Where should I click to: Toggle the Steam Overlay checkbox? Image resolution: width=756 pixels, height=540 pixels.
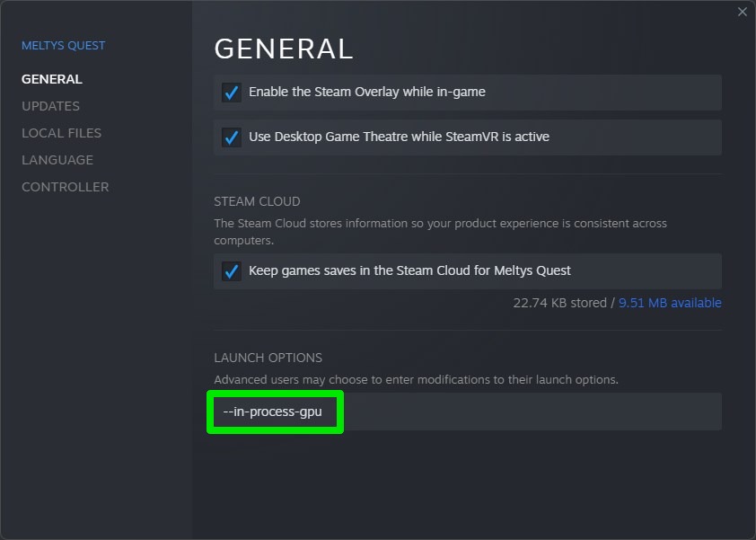click(232, 93)
